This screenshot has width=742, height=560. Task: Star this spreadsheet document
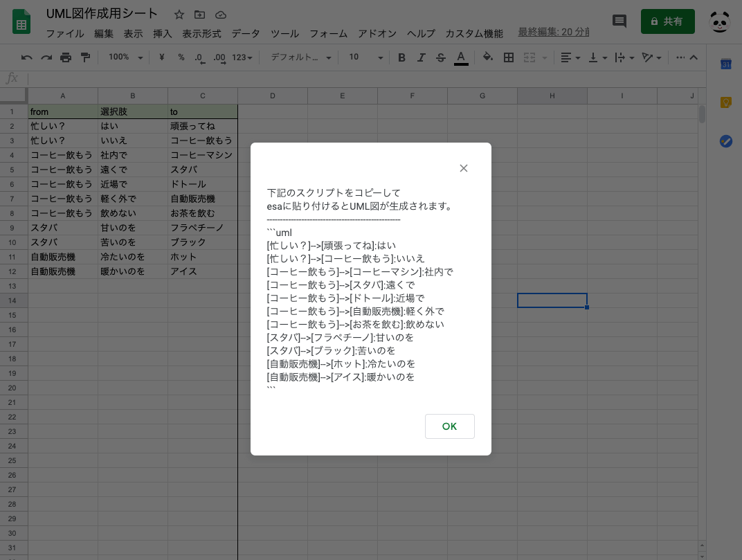(179, 15)
